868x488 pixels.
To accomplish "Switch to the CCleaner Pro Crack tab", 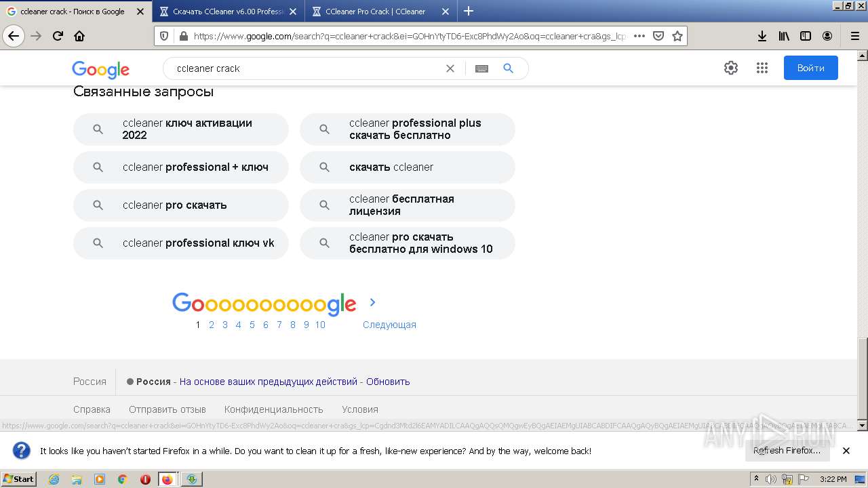I will click(380, 12).
